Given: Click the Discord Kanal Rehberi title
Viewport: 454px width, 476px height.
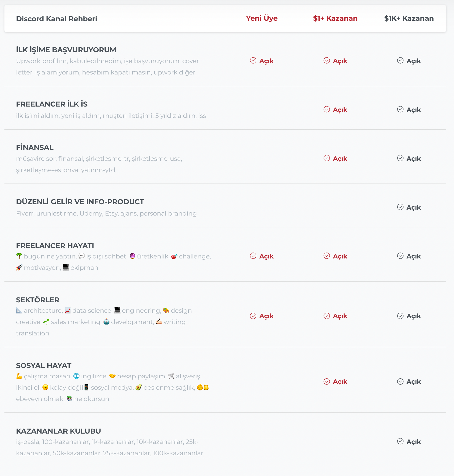Looking at the screenshot, I should click(56, 19).
